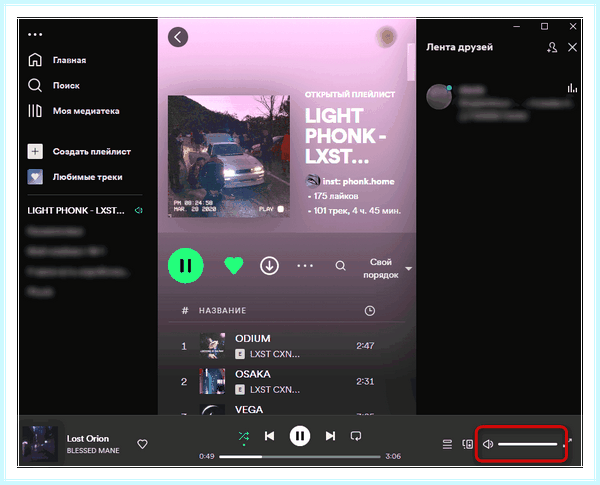Screen dimensions: 600x485
Task: Click the 2:31 duration of OSAKA
Action: 365,381
